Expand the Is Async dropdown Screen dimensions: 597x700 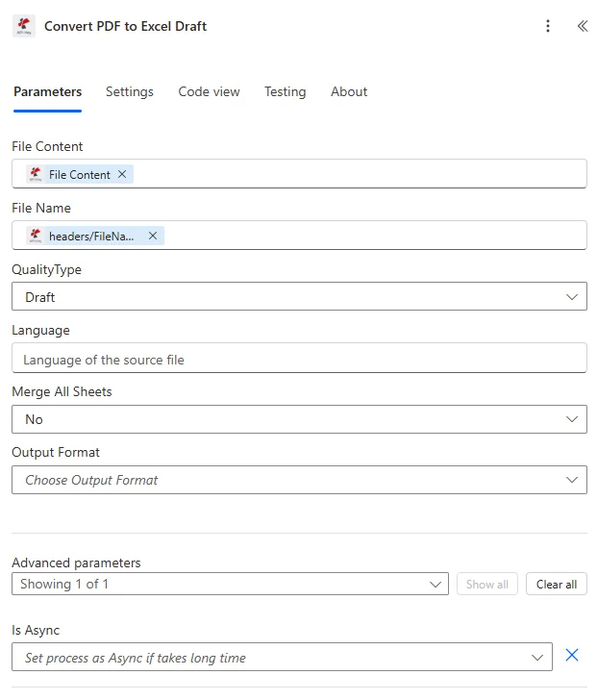(282, 657)
